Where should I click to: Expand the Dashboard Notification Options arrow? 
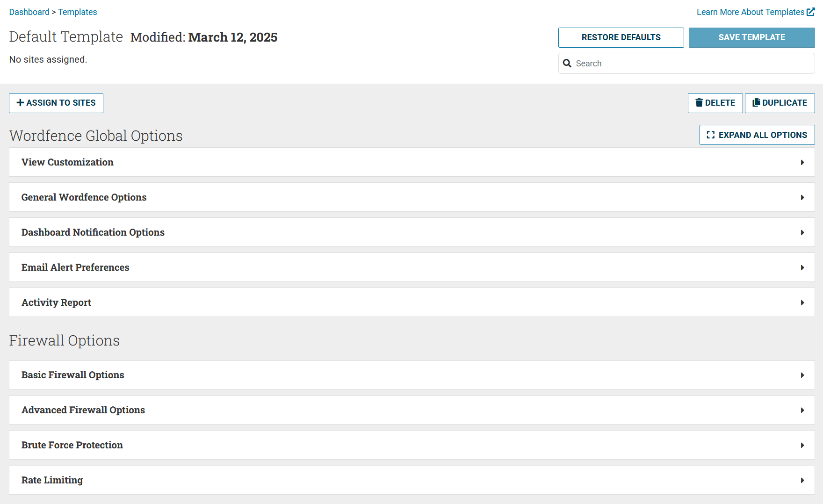point(802,232)
